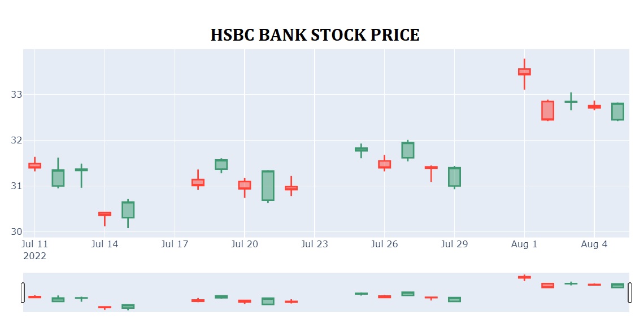Viewport: 644px width, 319px height.
Task: Select the Jul 25 green candlestick
Action: (361, 150)
